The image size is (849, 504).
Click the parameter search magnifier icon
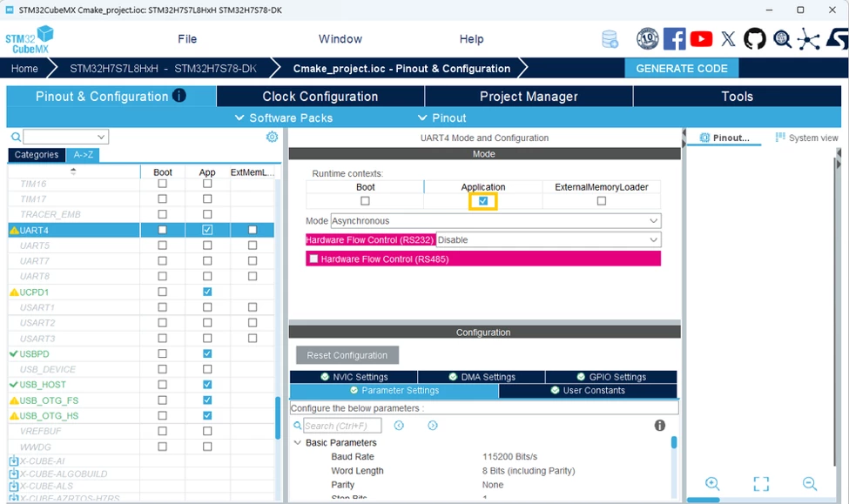[297, 426]
